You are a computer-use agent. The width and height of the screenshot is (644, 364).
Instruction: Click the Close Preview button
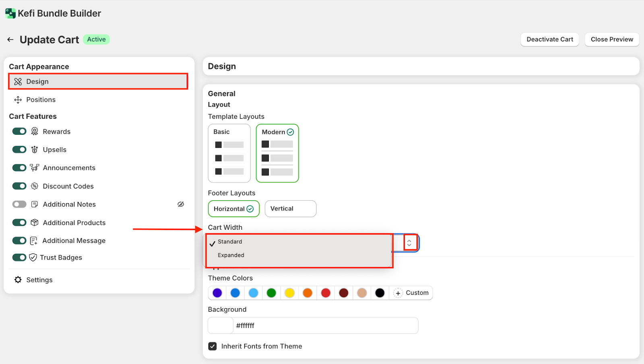click(611, 39)
